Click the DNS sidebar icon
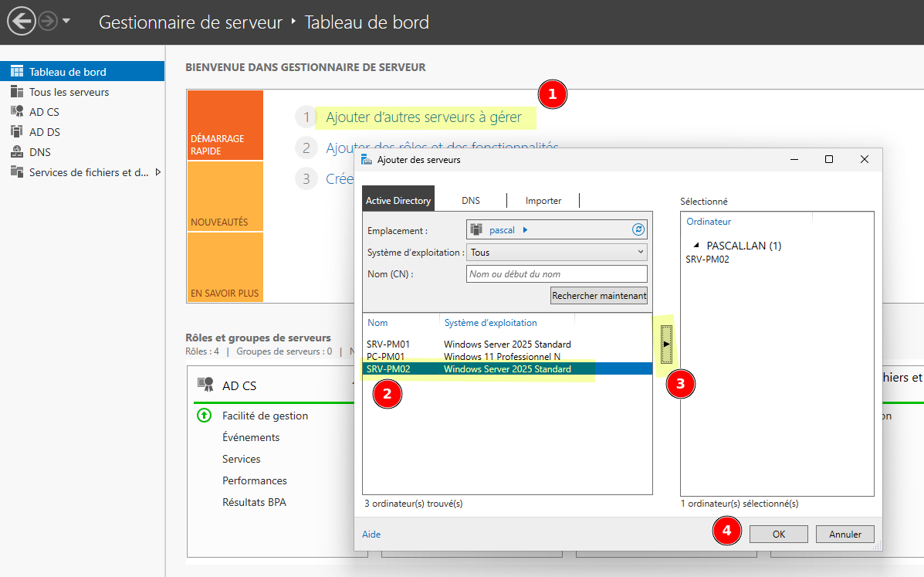Screen dimensions: 924x577 [17, 152]
